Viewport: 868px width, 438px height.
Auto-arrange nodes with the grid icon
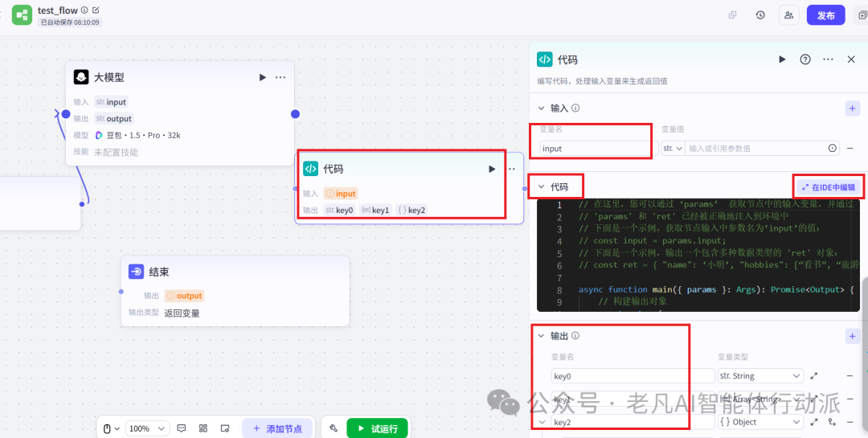click(x=203, y=428)
